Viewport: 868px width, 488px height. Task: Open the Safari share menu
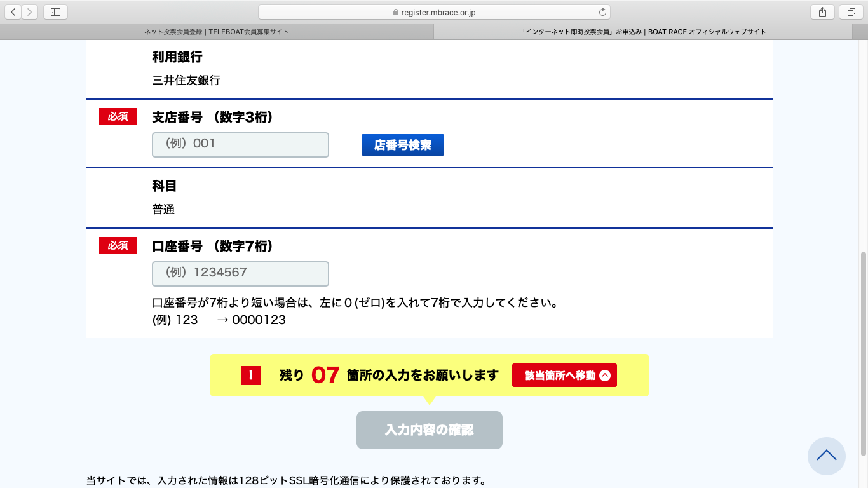[822, 12]
